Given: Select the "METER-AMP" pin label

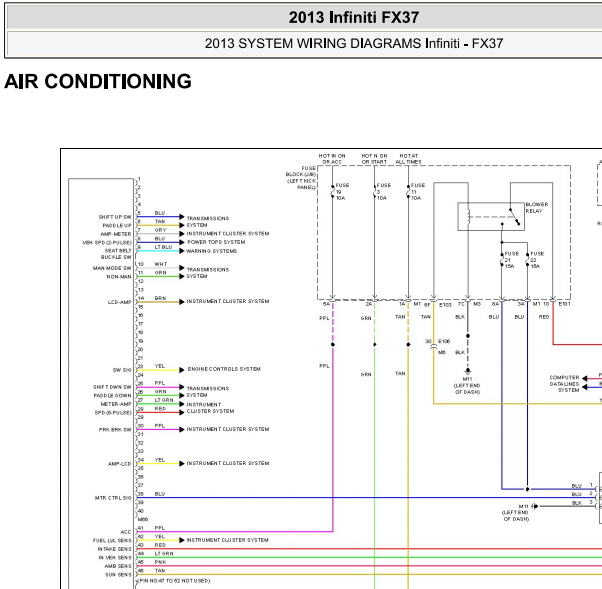Looking at the screenshot, I should click(116, 404).
